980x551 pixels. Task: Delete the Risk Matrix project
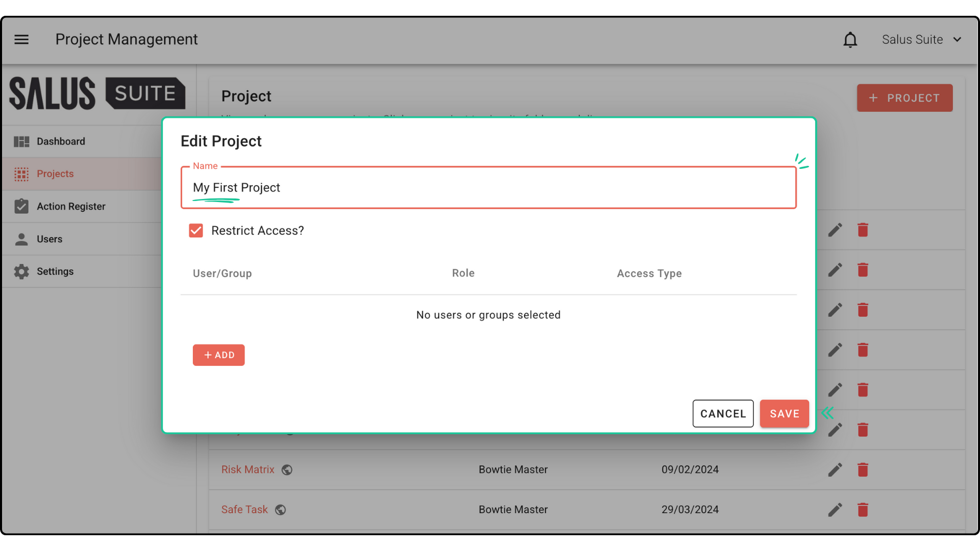[863, 470]
